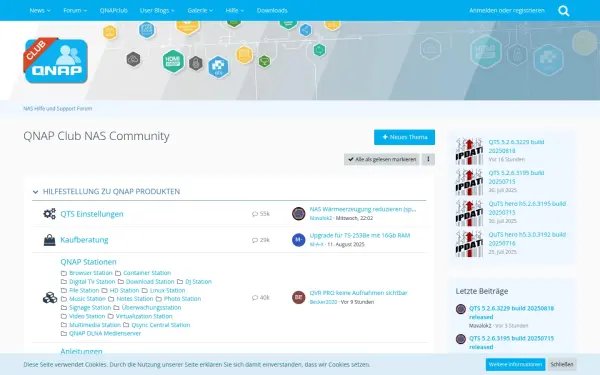Open QNAPclub in the top menu
This screenshot has height=375, width=600.
114,10
